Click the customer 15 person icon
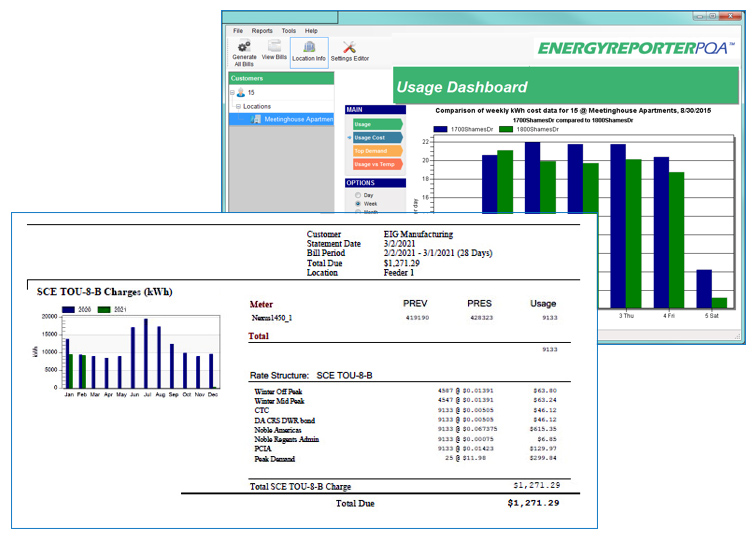This screenshot has width=754, height=537. click(241, 92)
